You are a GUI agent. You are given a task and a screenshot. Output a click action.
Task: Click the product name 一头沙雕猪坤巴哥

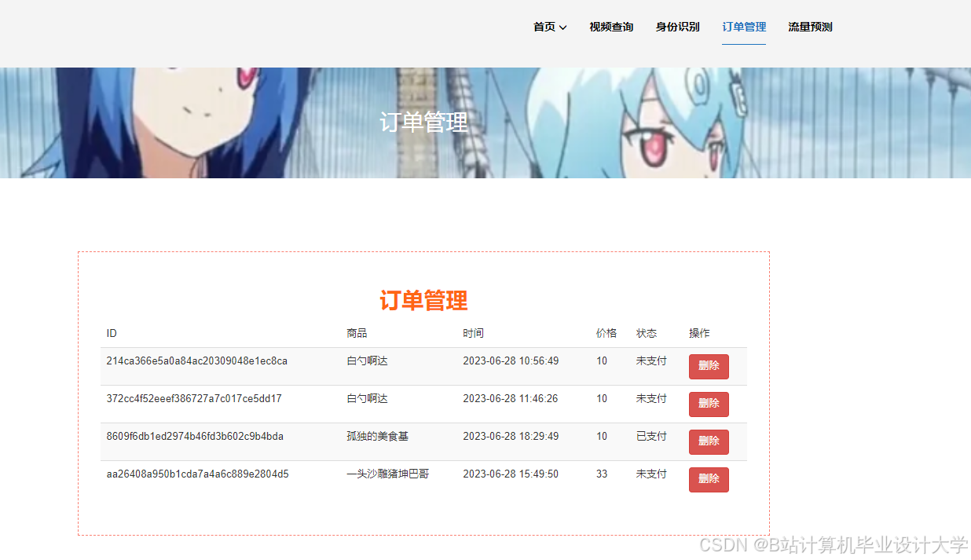click(388, 474)
